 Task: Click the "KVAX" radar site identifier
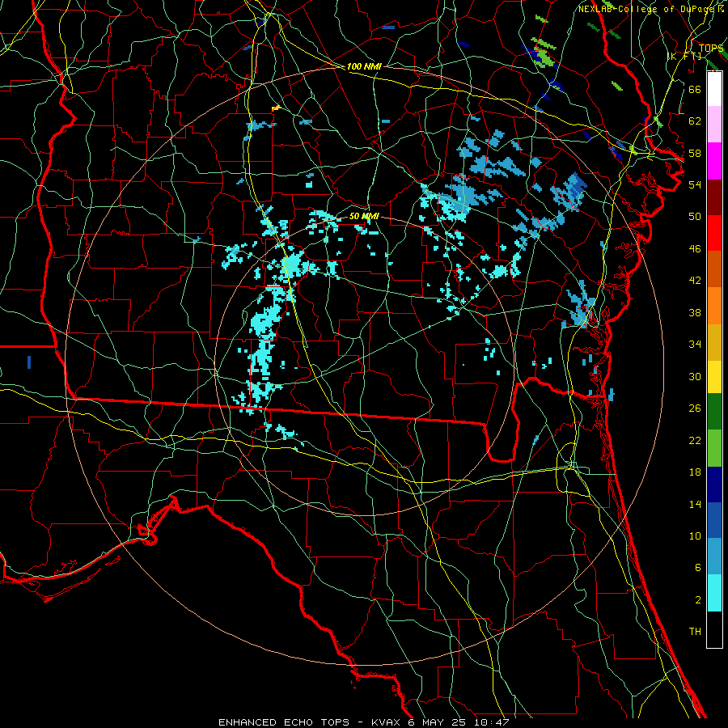pos(387,722)
